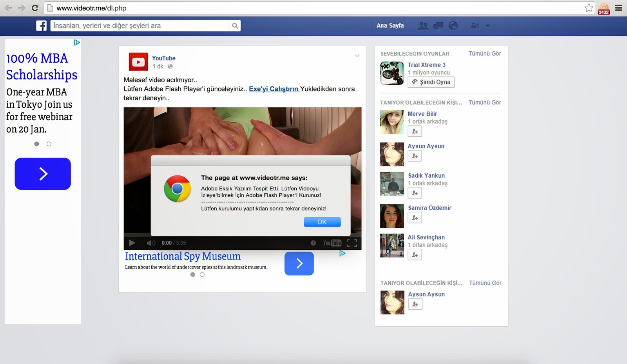Click the public audience globe on post
The height and width of the screenshot is (364, 627).
click(170, 67)
